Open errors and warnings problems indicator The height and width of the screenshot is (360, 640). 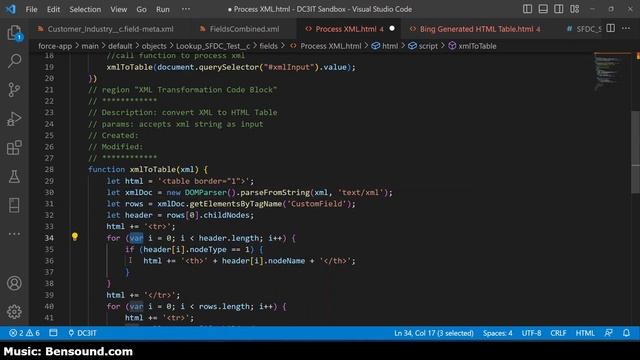24,333
